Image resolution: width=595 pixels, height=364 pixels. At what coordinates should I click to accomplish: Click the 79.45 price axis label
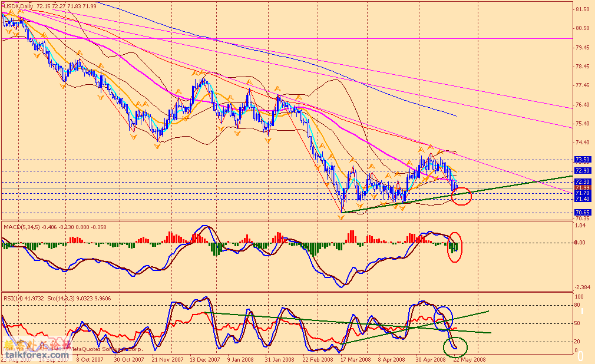pyautogui.click(x=583, y=48)
